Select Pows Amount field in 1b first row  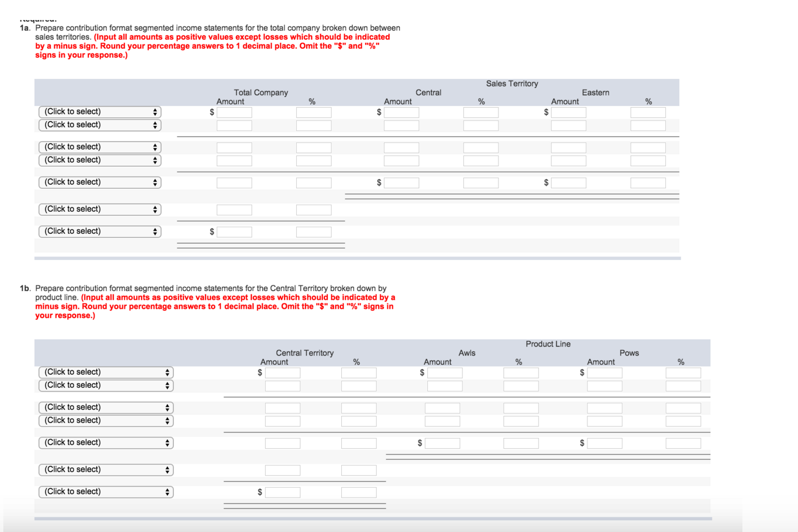[x=605, y=373]
